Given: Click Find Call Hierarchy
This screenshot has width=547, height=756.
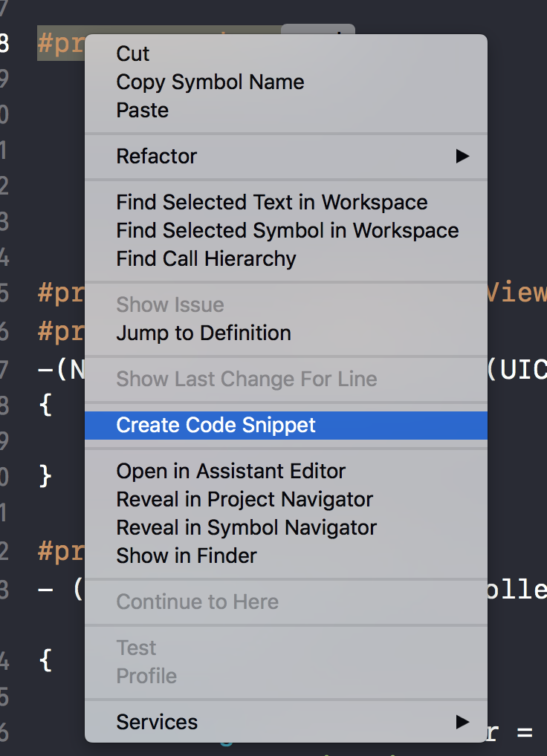Looking at the screenshot, I should pyautogui.click(x=206, y=258).
